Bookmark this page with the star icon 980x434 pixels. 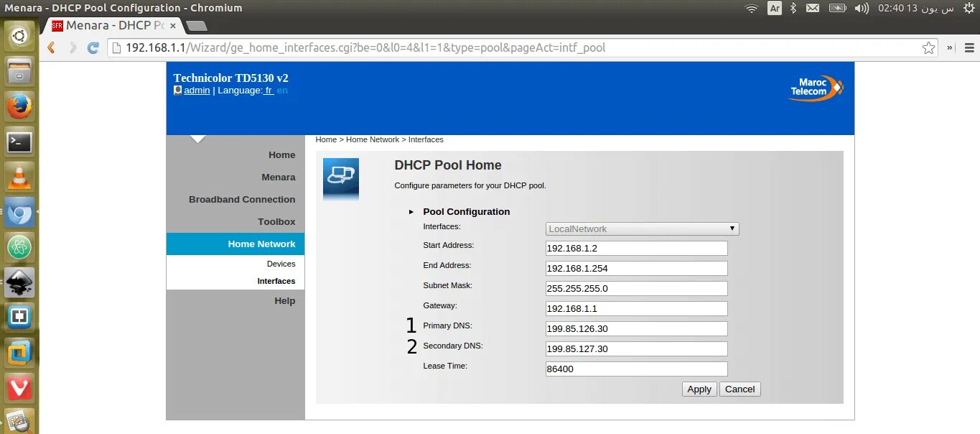[929, 47]
